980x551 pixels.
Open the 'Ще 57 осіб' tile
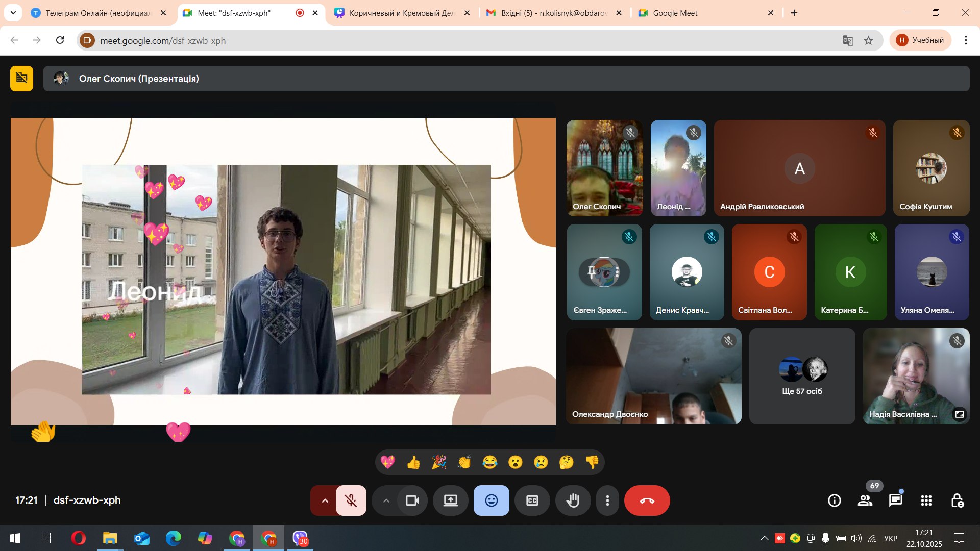(x=802, y=377)
